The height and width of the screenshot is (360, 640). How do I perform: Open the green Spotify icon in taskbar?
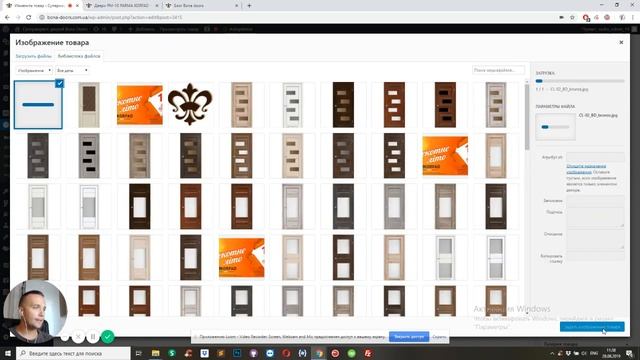351,353
